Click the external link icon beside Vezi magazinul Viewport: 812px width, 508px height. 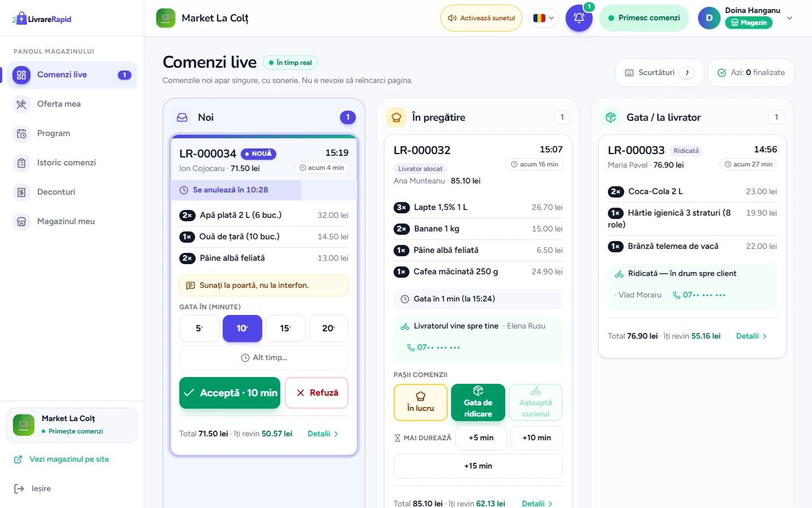click(18, 459)
